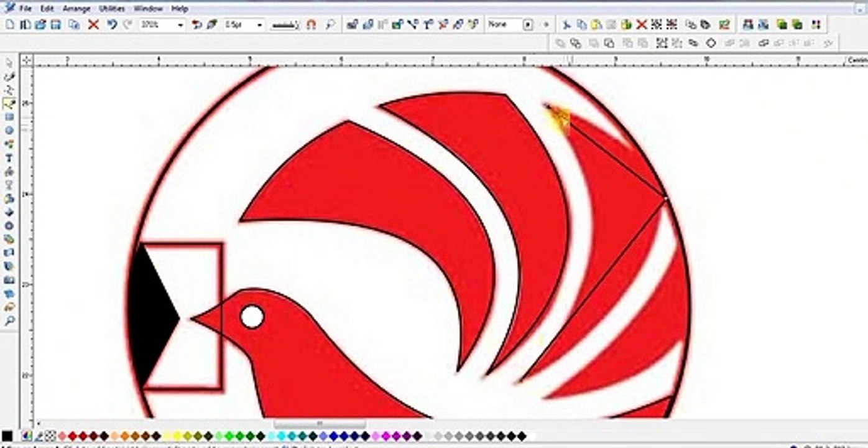This screenshot has height=448, width=868.
Task: Open the File menu
Action: 25,9
